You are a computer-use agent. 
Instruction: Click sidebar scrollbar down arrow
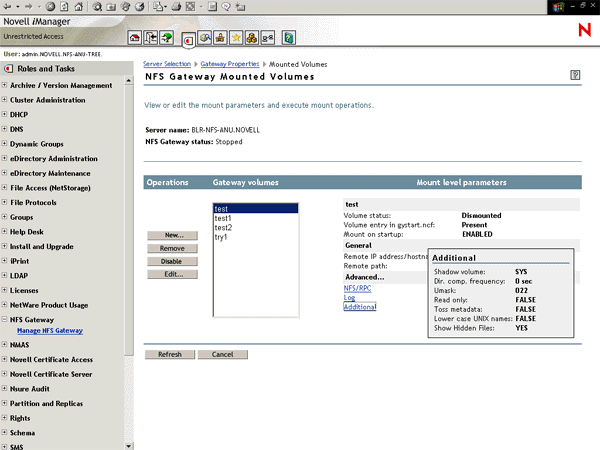129,446
